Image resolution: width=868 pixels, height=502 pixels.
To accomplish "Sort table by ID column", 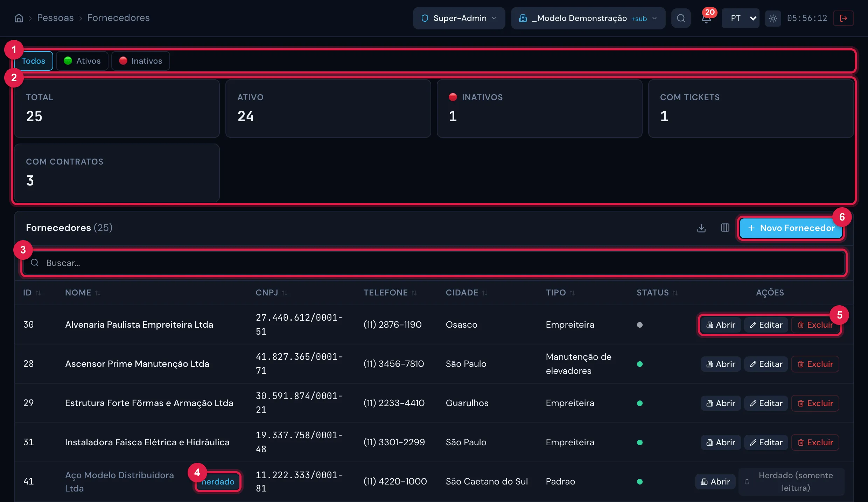I will pos(32,293).
